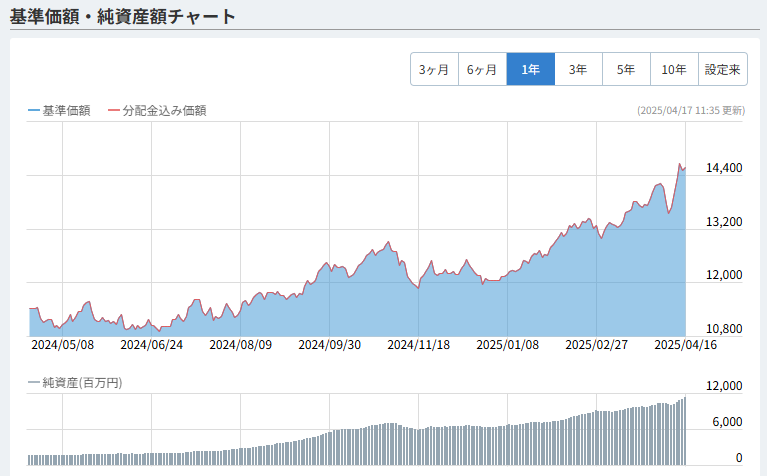Click the 2024/08/09 date label
Screen dimensions: 767x476
(x=241, y=345)
